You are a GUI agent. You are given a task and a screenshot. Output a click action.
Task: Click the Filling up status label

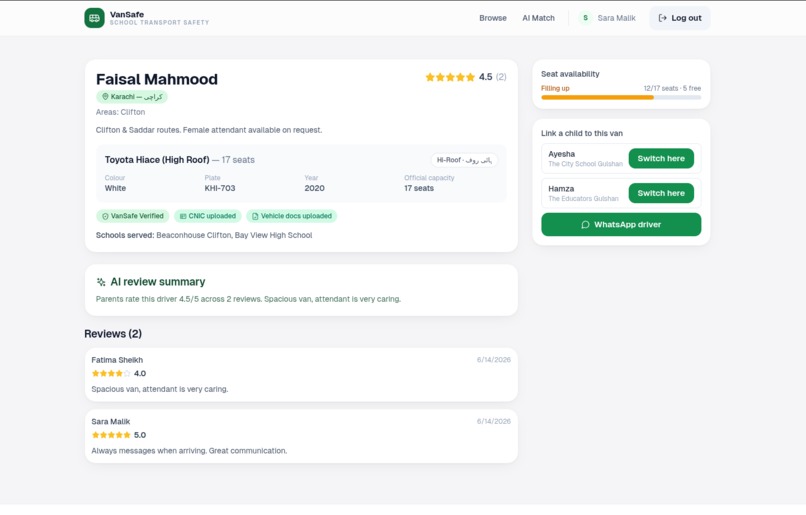point(555,88)
